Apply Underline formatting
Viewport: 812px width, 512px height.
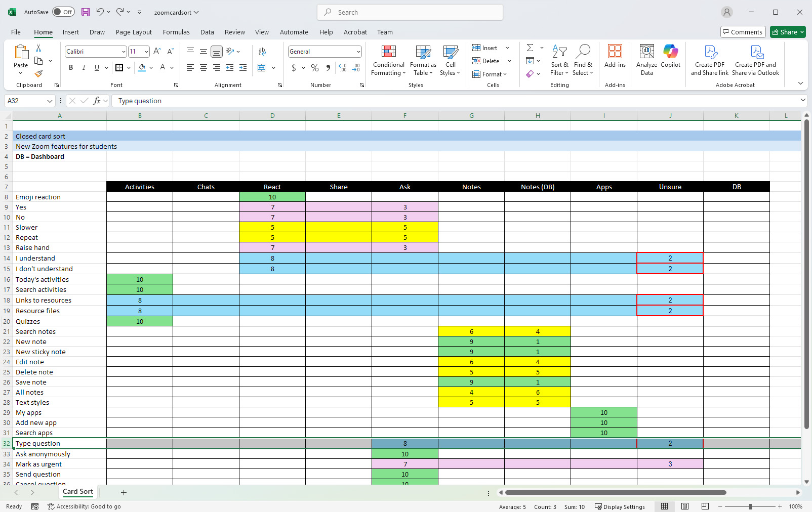click(x=97, y=67)
